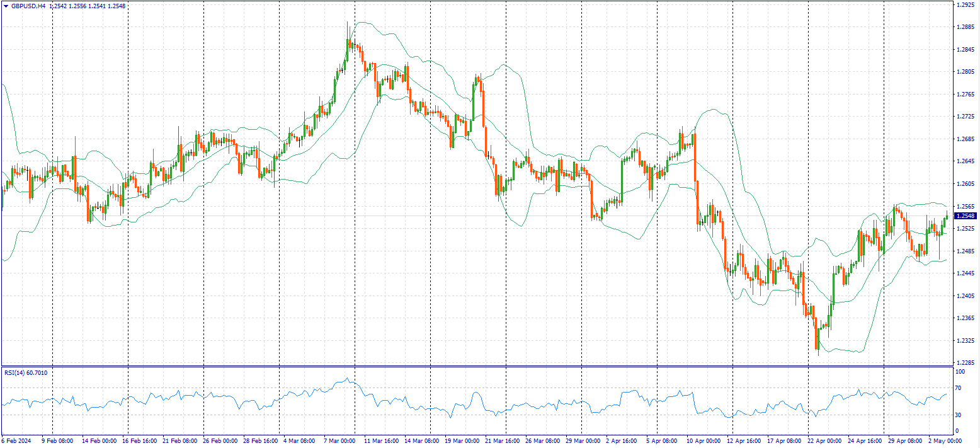The image size is (980, 448).
Task: Click the RSI scale's 100 level label
Action: pyautogui.click(x=961, y=372)
